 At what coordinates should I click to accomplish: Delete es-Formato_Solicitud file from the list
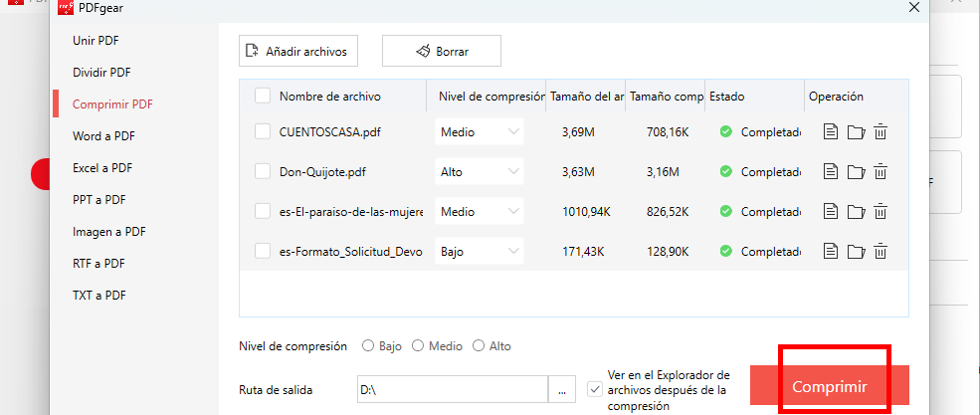click(880, 252)
